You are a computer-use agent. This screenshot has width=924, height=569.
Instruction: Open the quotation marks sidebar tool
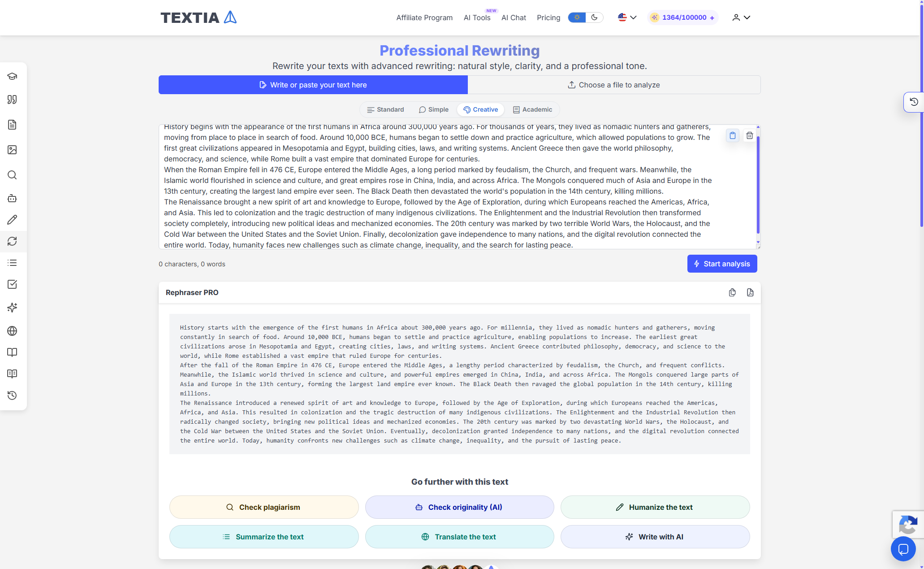(x=12, y=100)
